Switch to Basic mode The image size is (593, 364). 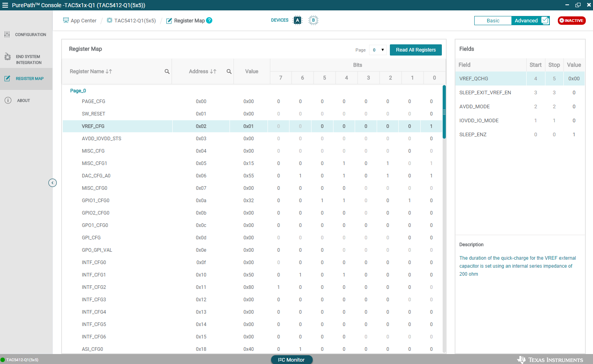pyautogui.click(x=493, y=21)
